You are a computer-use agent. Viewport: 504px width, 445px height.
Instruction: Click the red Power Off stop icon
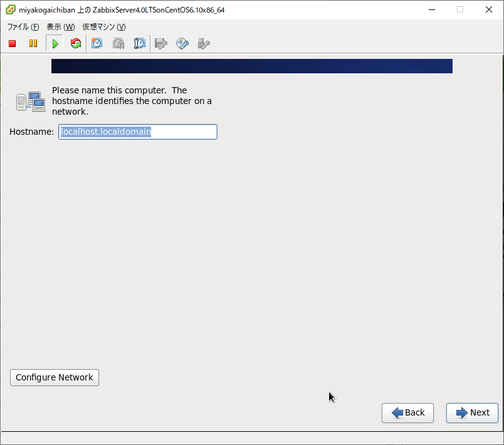[x=12, y=43]
